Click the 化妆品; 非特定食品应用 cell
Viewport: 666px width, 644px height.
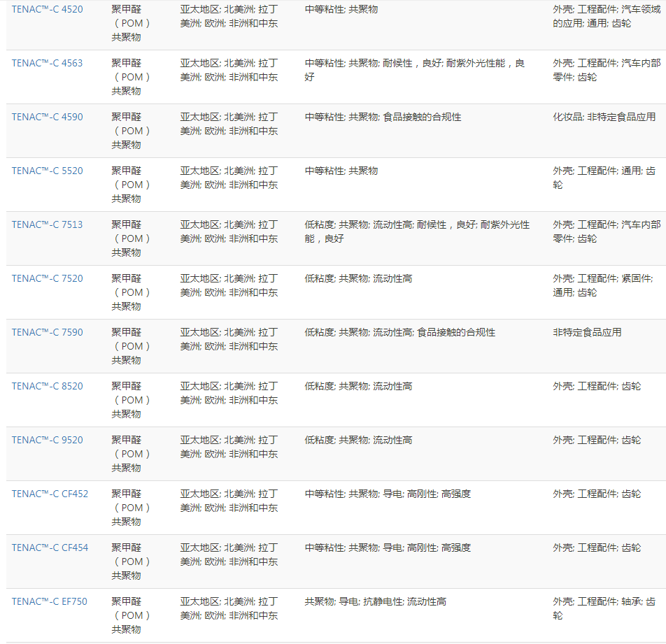tap(604, 117)
